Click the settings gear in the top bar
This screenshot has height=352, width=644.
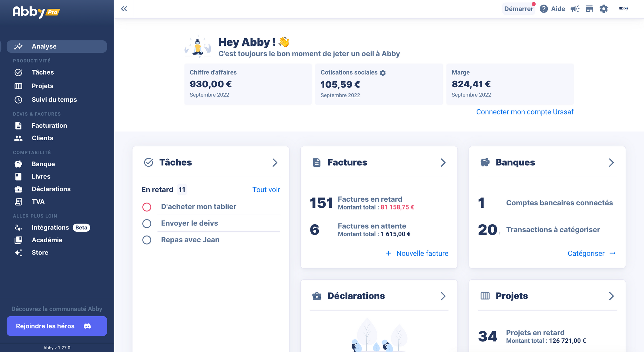click(604, 9)
